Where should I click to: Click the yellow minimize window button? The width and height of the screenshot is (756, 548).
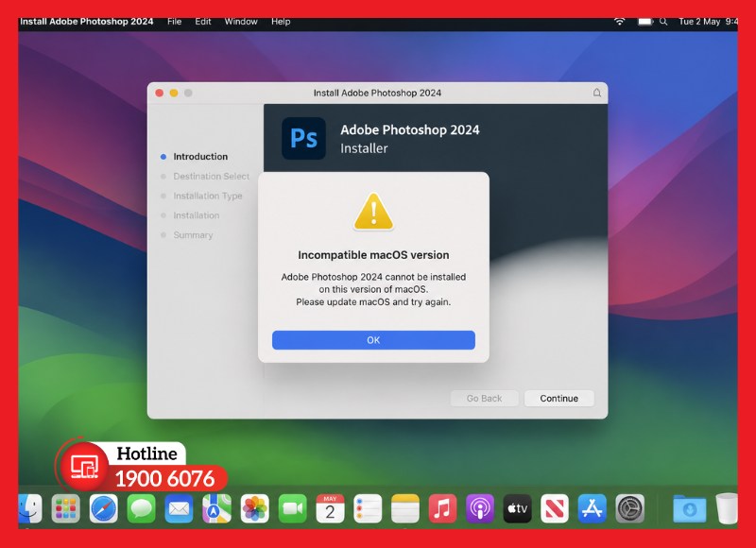(174, 93)
